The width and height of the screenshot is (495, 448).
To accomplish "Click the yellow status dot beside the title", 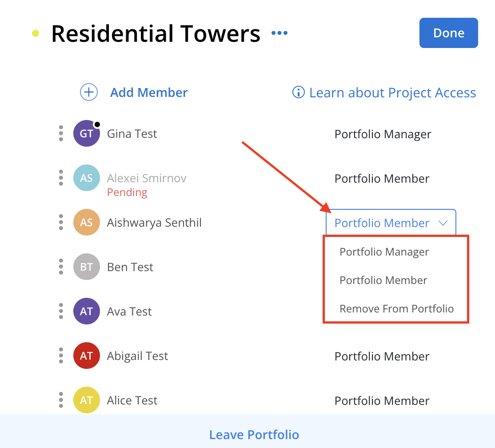I will pyautogui.click(x=36, y=33).
